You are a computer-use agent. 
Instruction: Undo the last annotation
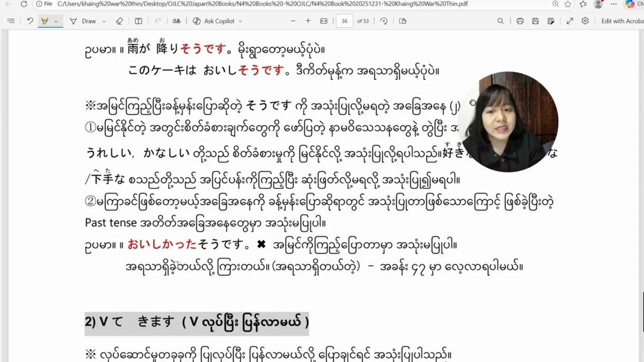point(30,21)
